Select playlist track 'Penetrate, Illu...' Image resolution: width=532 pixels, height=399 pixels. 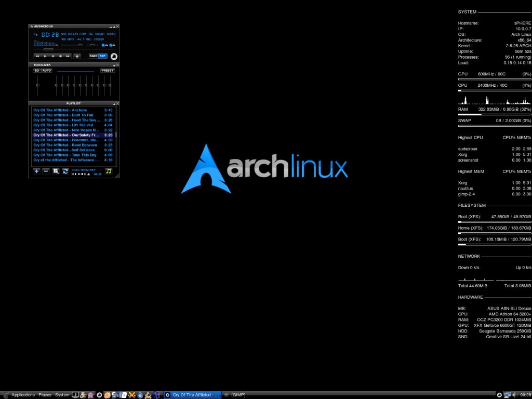point(73,140)
